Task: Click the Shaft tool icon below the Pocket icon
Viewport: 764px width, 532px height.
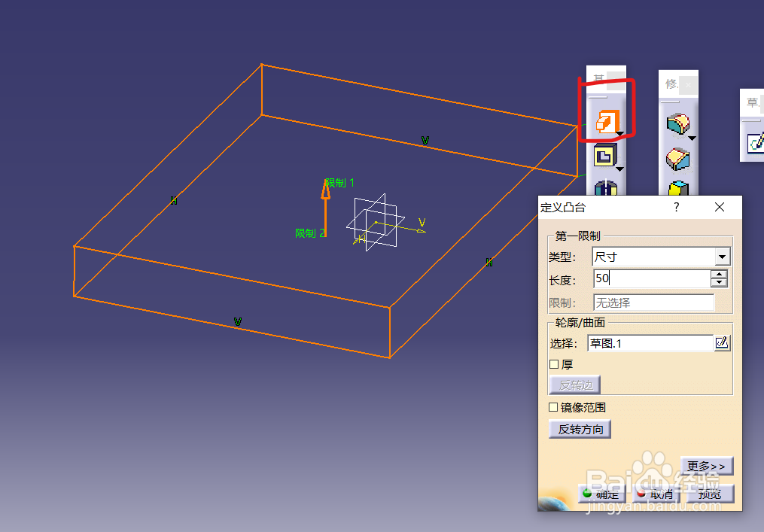Action: click(x=606, y=188)
